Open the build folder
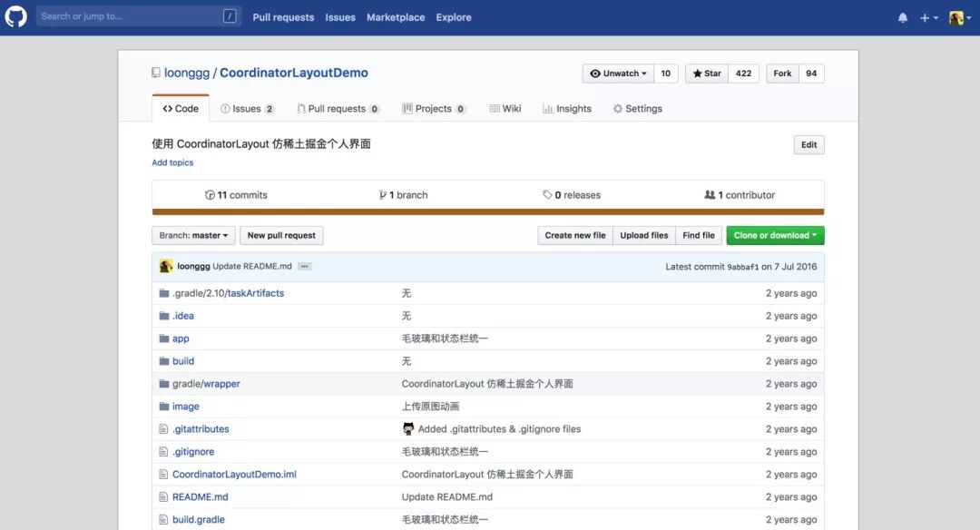 183,361
